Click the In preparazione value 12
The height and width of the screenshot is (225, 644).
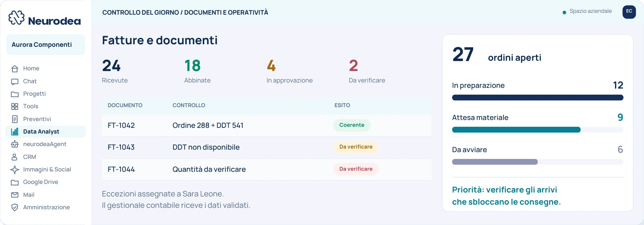coord(618,85)
